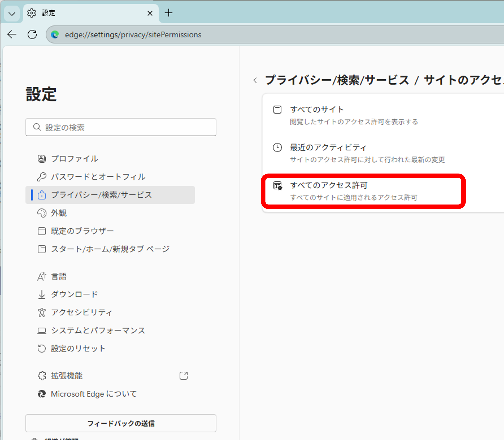Viewport: 504px width, 440px height.
Task: Select プロファイル in the sidebar
Action: 74,159
